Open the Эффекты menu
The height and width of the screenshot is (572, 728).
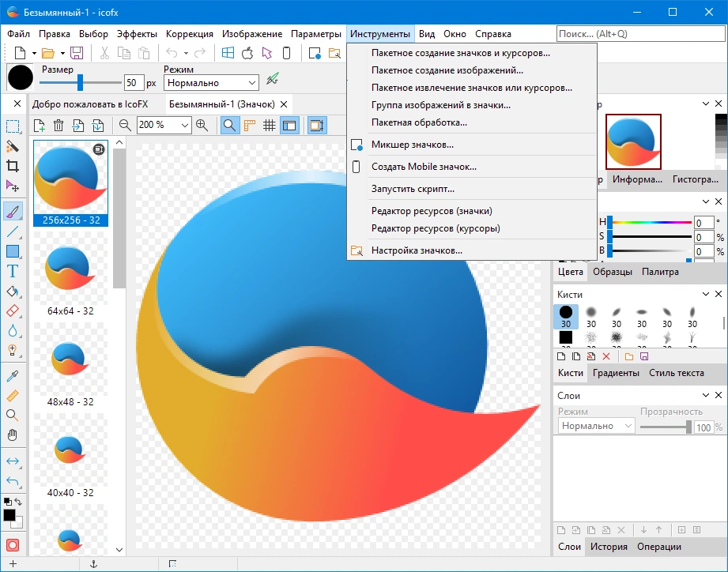point(137,34)
